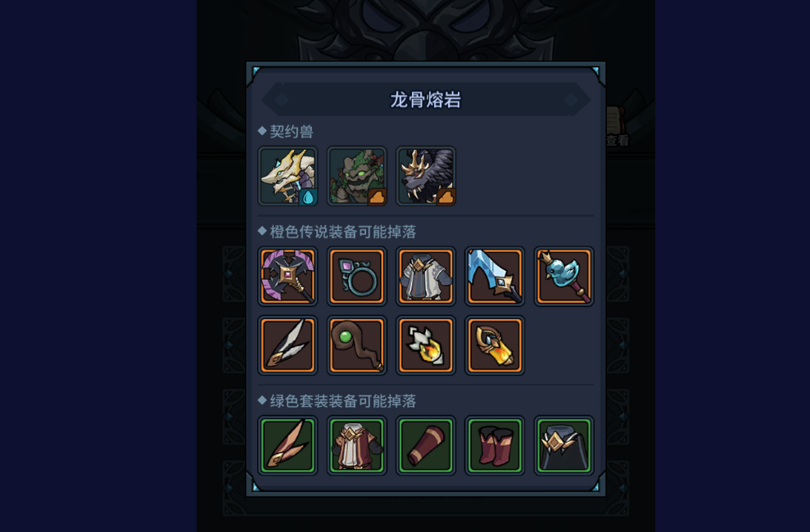
Task: View the green set red boots
Action: coord(495,445)
